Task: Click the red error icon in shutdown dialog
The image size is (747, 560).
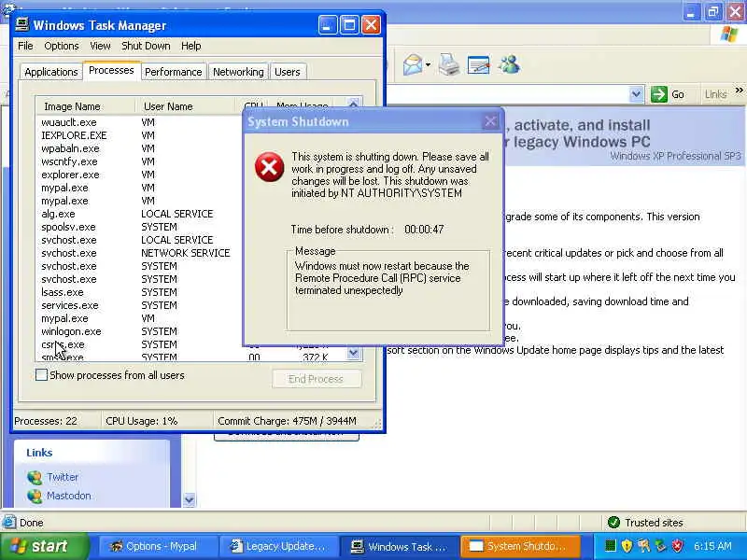Action: pyautogui.click(x=269, y=167)
